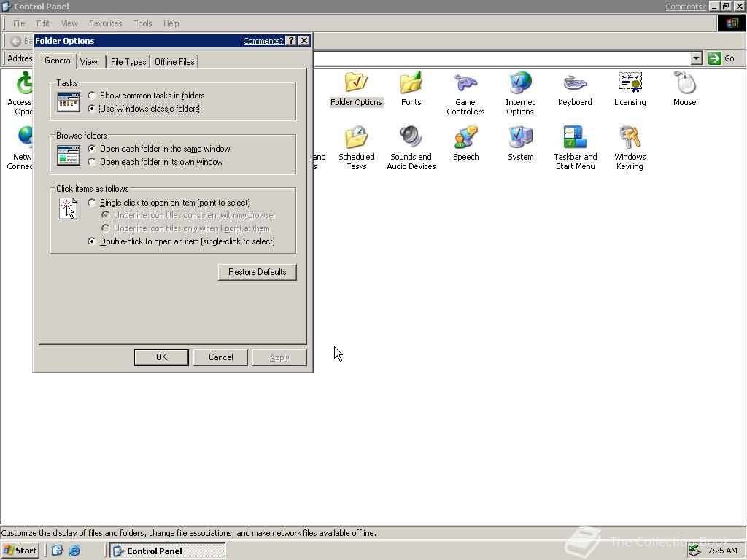Click Restore Defaults button
The width and height of the screenshot is (747, 560).
coord(258,272)
